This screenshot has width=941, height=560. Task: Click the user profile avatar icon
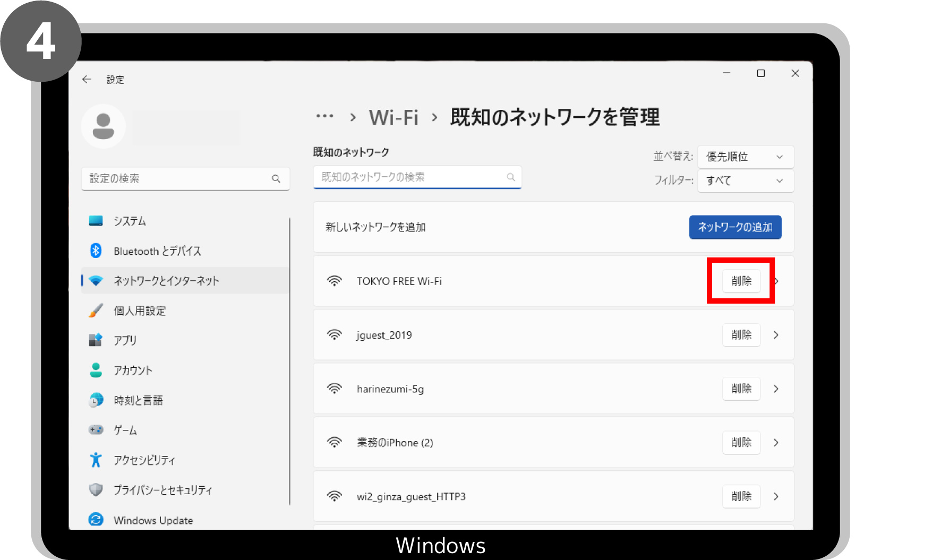tap(103, 126)
